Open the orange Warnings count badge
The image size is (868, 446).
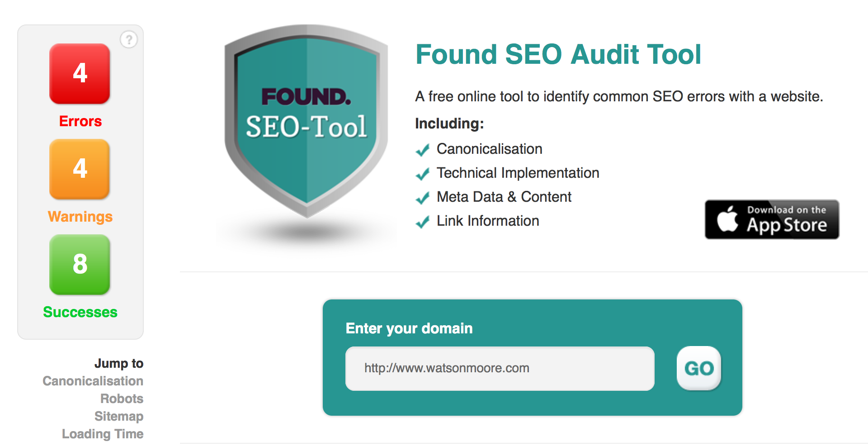(x=80, y=169)
